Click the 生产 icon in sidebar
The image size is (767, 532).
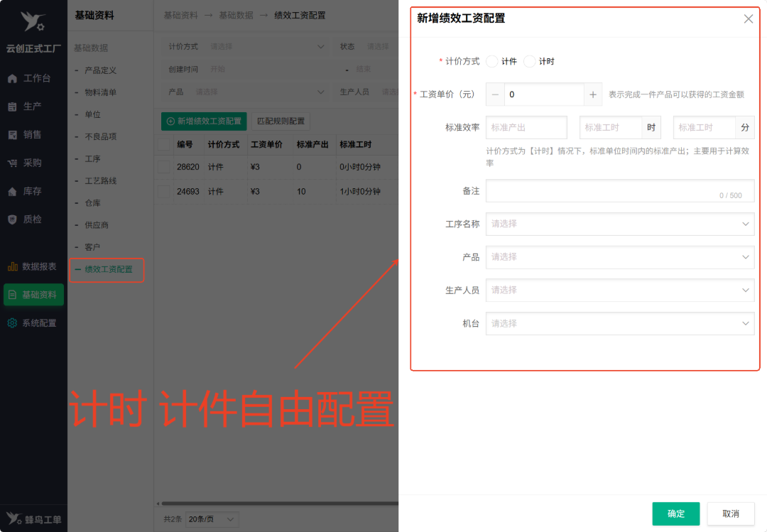click(13, 107)
